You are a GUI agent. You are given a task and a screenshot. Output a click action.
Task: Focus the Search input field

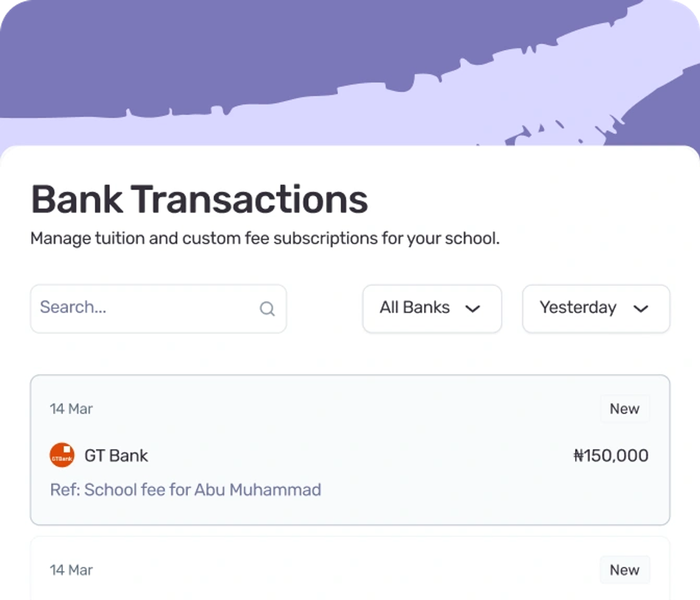click(158, 309)
